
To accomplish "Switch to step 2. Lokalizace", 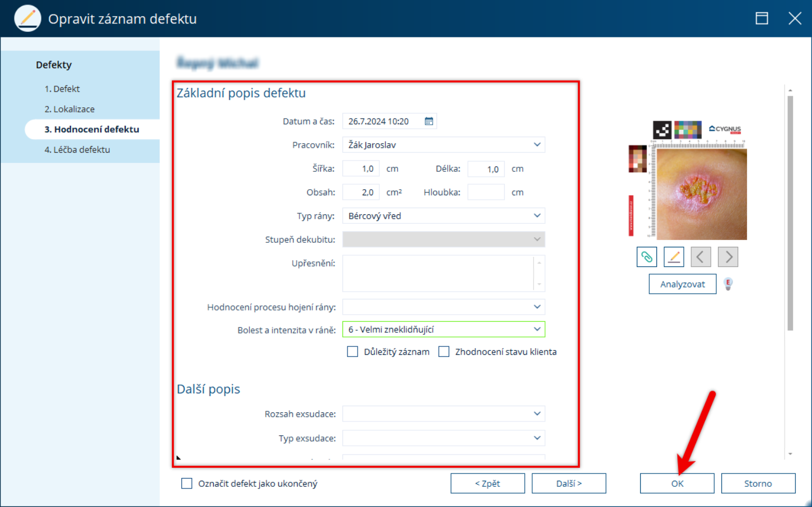I will (x=69, y=109).
